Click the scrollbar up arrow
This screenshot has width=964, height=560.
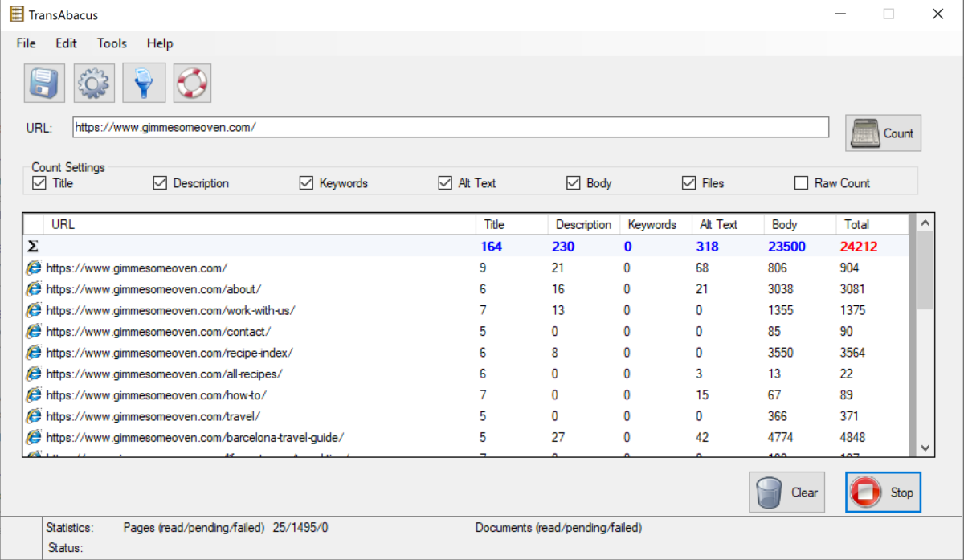pos(925,223)
